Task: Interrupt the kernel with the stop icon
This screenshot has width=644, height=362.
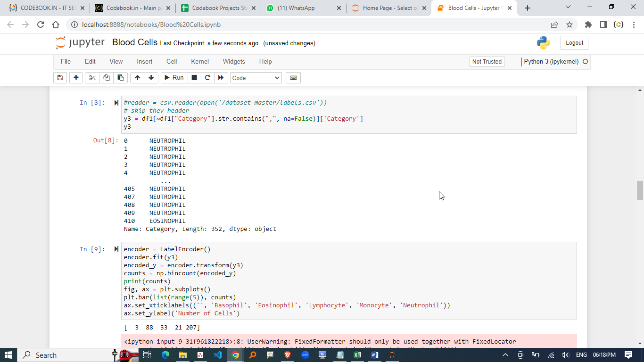Action: 194,78
